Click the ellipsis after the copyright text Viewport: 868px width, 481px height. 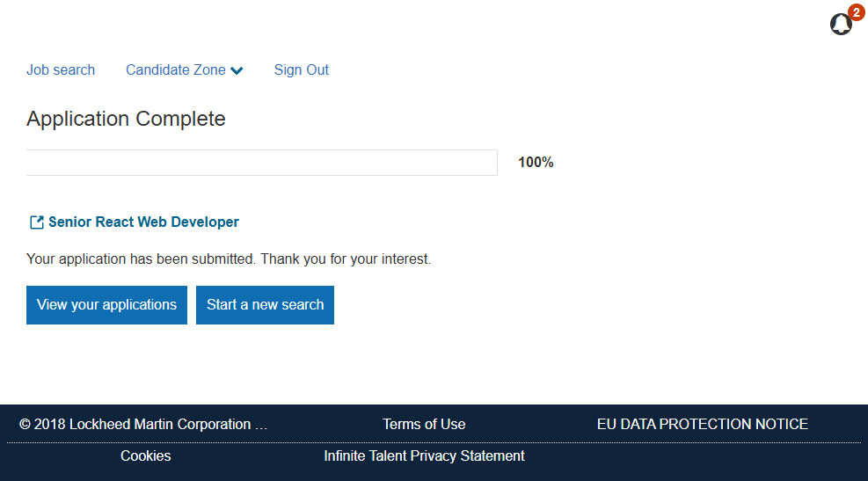coord(260,425)
